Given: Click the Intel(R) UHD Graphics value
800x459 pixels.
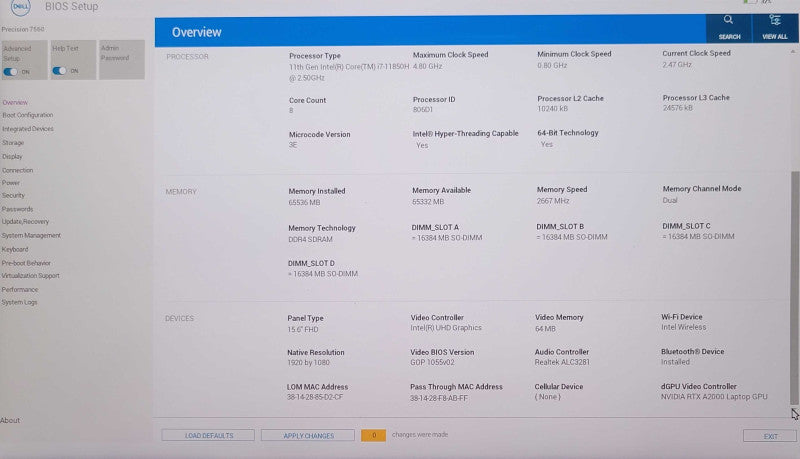Looking at the screenshot, I should tap(446, 328).
